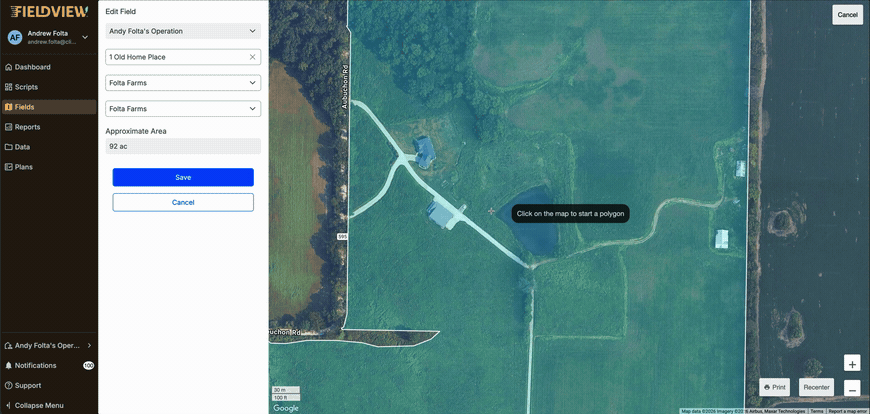Screen dimensions: 870x414
Task: Click the blue Save button
Action: tap(183, 178)
